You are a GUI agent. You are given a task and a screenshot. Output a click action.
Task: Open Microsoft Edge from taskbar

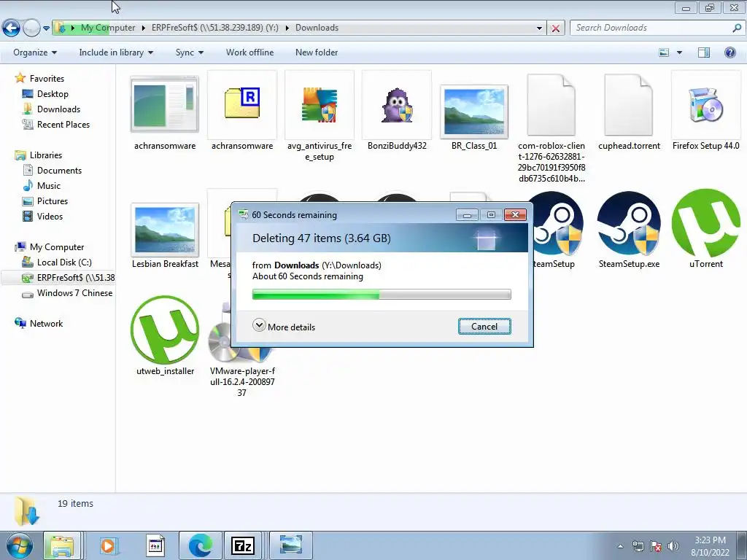pos(200,545)
